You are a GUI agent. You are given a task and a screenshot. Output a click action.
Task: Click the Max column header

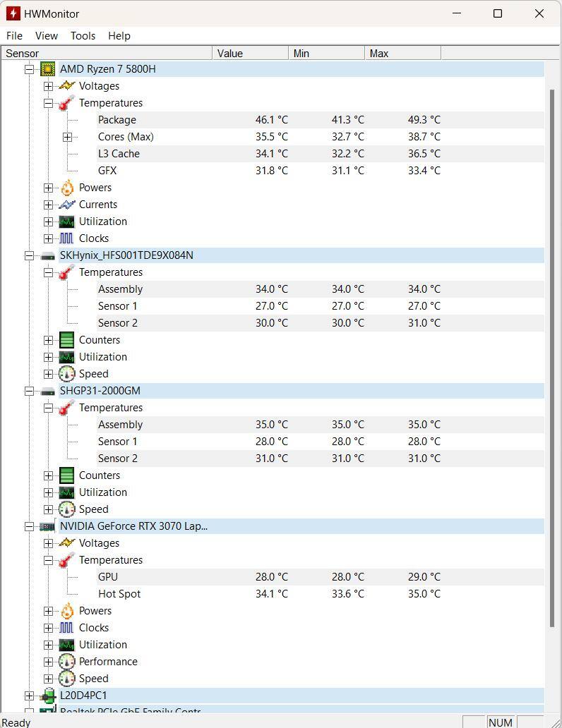402,54
